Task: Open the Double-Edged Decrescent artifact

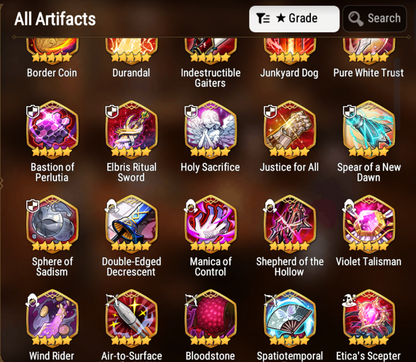Action: click(131, 224)
